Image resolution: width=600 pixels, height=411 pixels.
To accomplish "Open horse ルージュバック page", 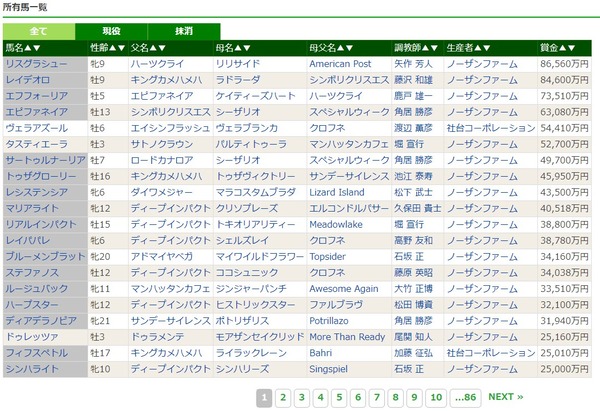I will (36, 289).
